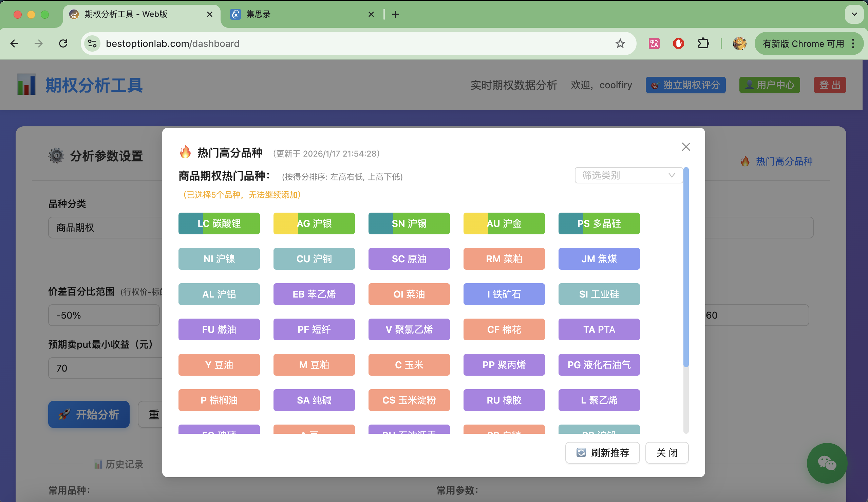The image size is (868, 502).
Task: Open the Chrome extensions puzzle icon
Action: point(703,43)
